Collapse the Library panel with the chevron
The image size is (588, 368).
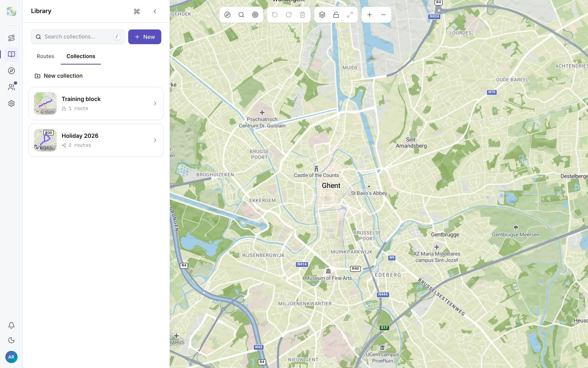155,11
